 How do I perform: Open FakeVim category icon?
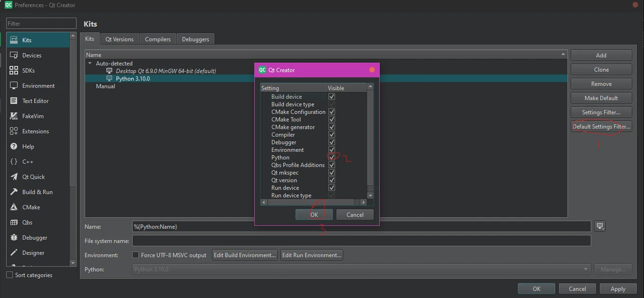[x=14, y=116]
